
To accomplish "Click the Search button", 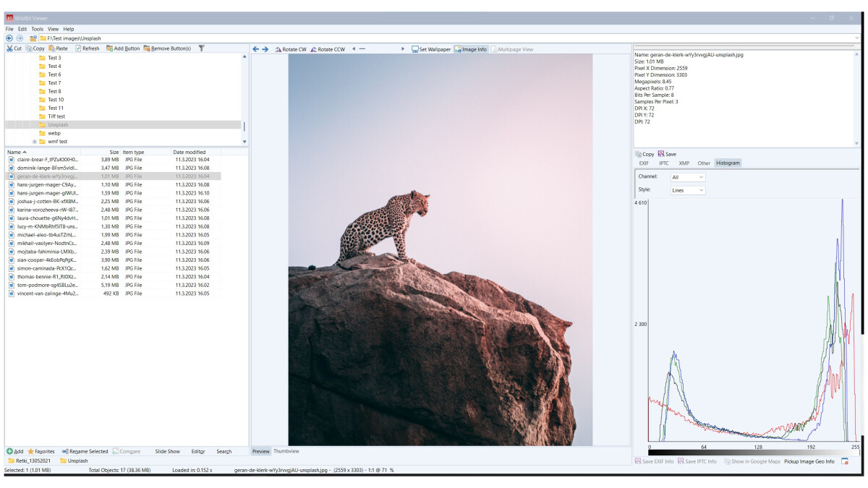I will 224,451.
